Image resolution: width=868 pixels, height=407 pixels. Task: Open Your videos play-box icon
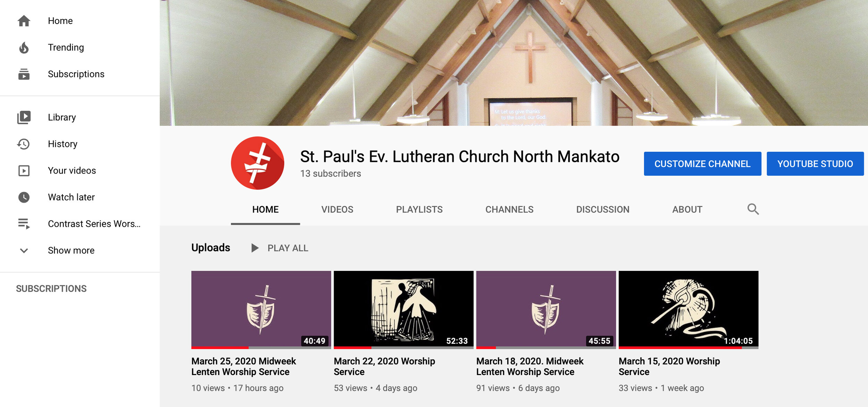tap(24, 171)
